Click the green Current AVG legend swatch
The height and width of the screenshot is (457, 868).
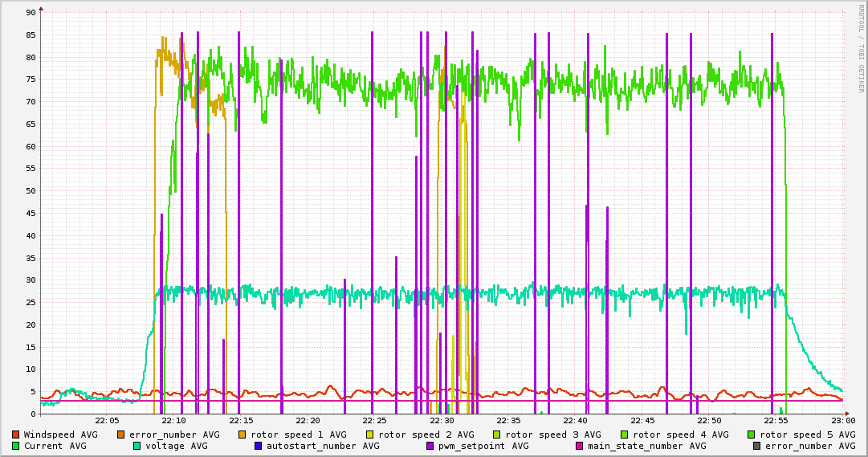click(x=16, y=446)
